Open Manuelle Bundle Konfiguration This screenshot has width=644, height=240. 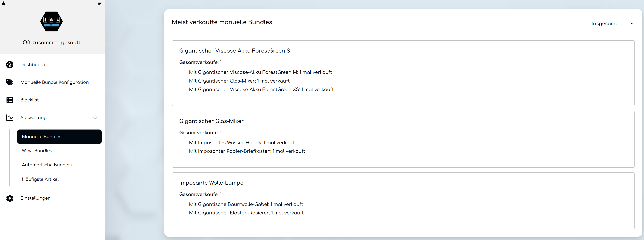pos(54,82)
